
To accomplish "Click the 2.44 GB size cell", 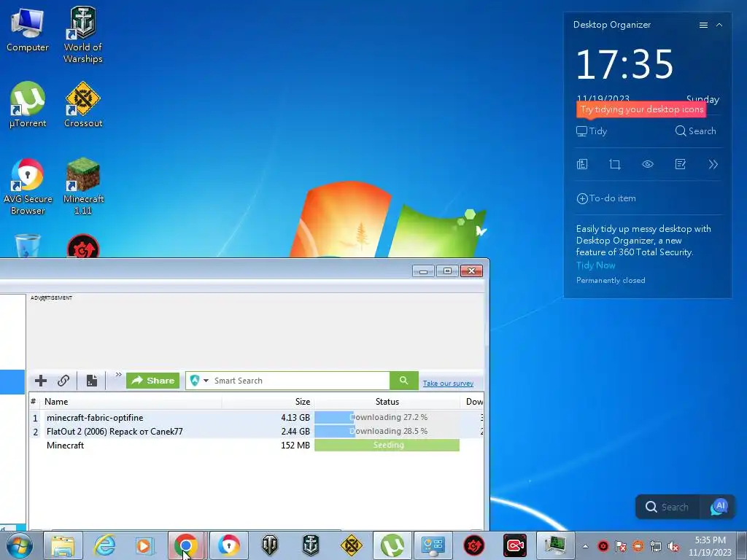I will pos(295,432).
